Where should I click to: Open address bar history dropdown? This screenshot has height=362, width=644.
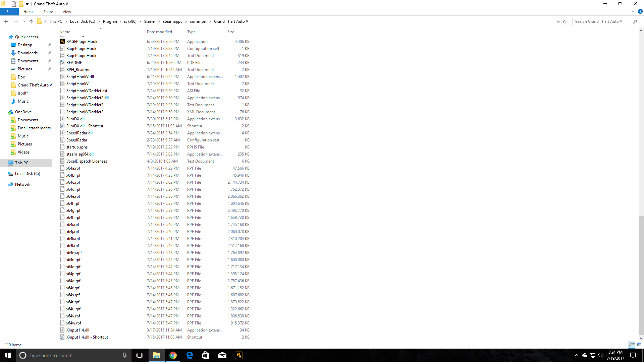click(x=558, y=21)
